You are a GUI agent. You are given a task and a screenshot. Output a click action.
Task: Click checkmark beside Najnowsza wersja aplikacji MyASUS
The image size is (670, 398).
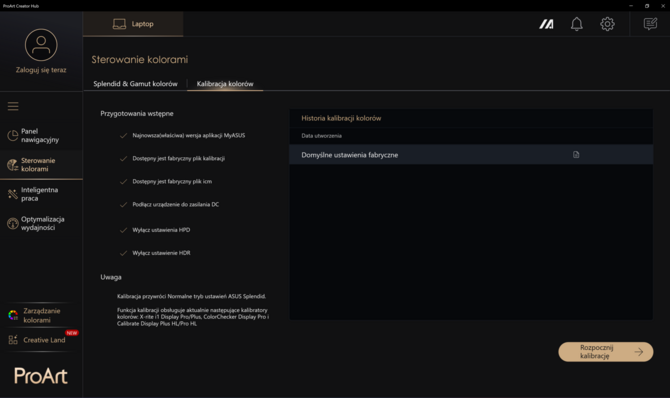coord(123,136)
